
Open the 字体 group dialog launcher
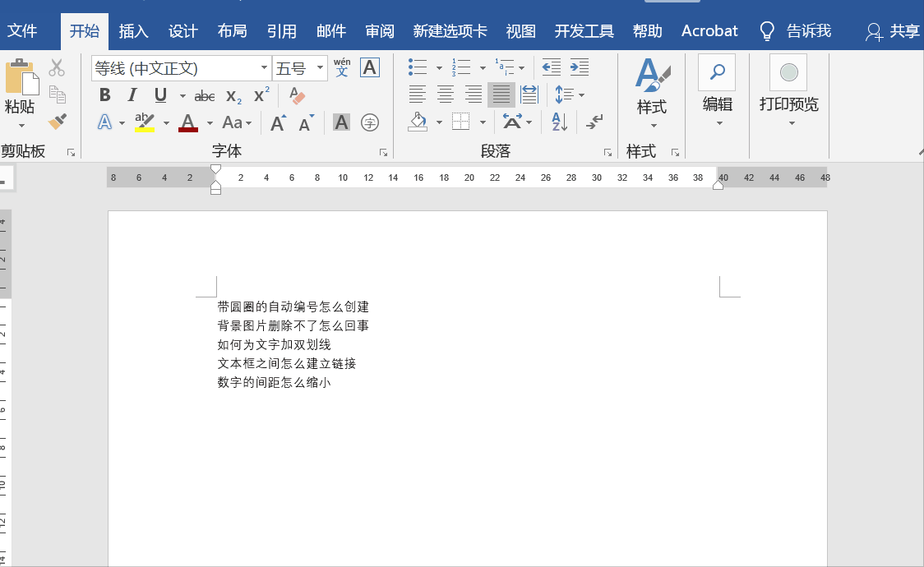(x=383, y=151)
